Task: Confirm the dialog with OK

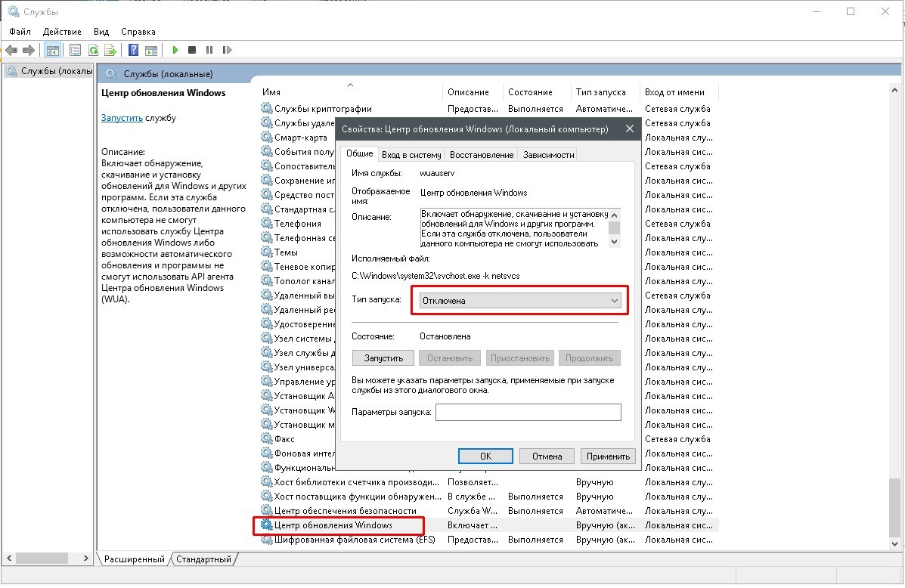Action: tap(485, 456)
